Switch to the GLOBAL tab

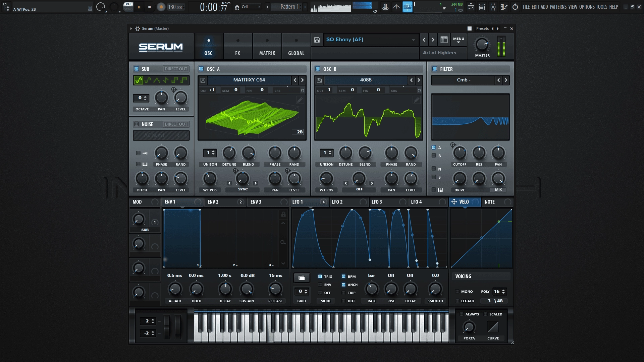click(296, 47)
